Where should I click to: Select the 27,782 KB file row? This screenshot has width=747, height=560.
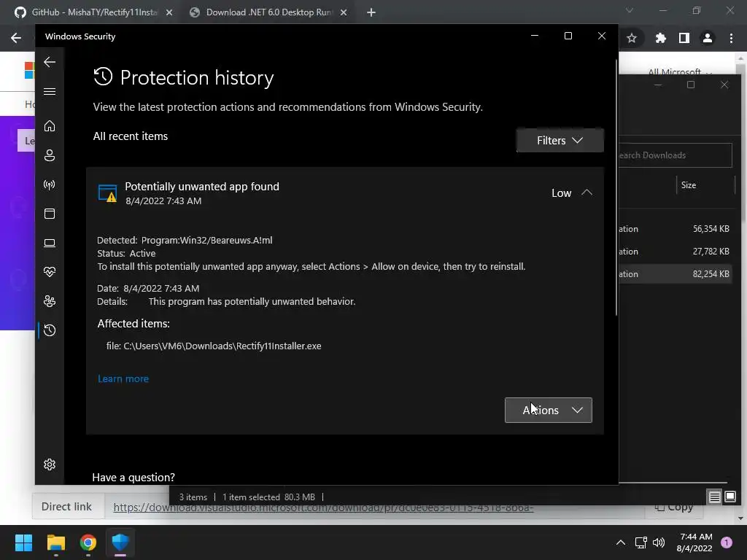(x=675, y=252)
